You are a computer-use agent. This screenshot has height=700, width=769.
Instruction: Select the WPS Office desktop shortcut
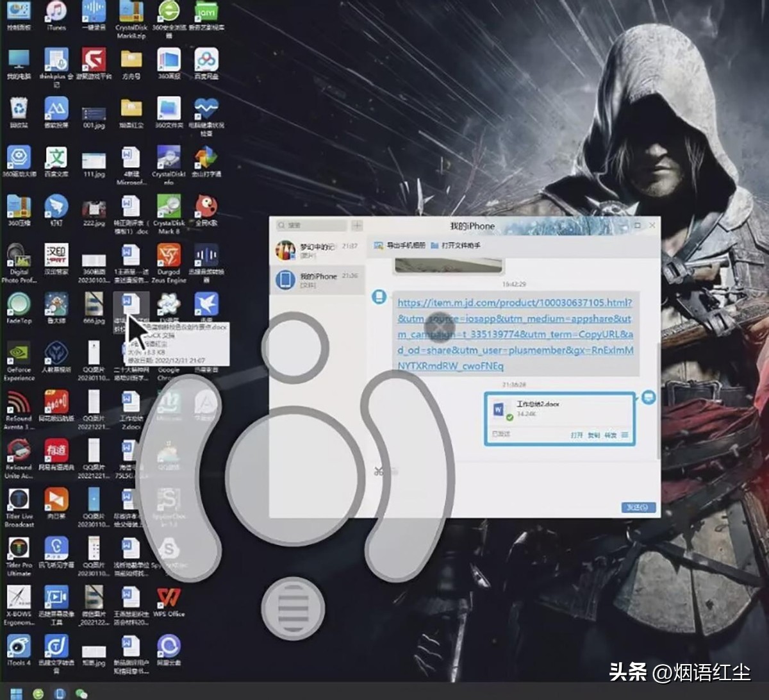[x=169, y=601]
